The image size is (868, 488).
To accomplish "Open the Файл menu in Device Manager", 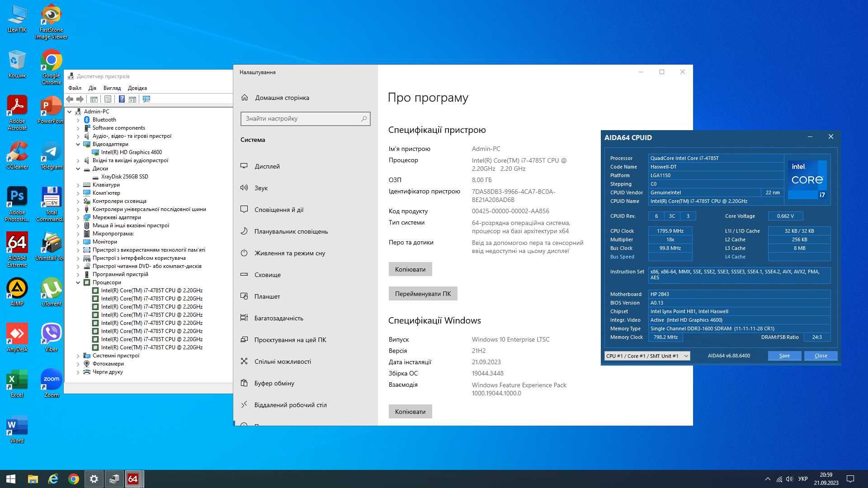I will click(x=75, y=88).
